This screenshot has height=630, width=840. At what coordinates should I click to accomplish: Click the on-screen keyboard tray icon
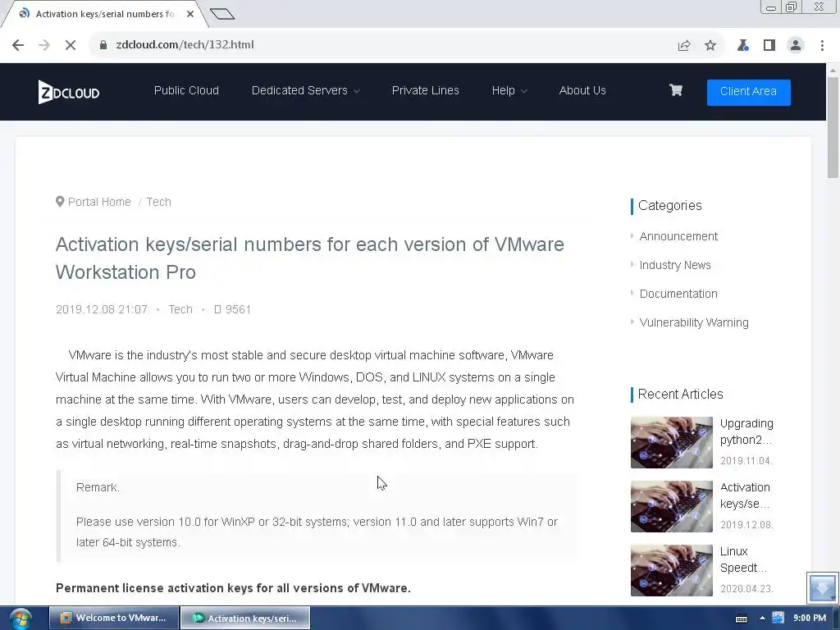[x=742, y=619]
